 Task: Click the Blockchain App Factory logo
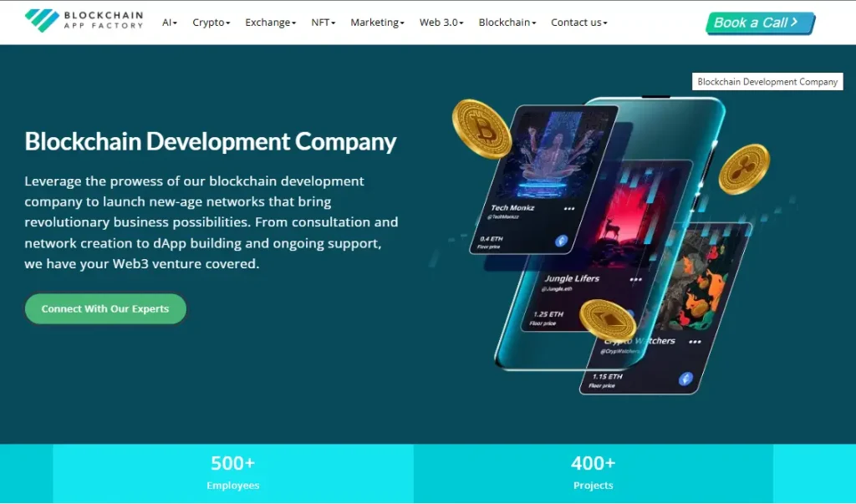[x=84, y=21]
